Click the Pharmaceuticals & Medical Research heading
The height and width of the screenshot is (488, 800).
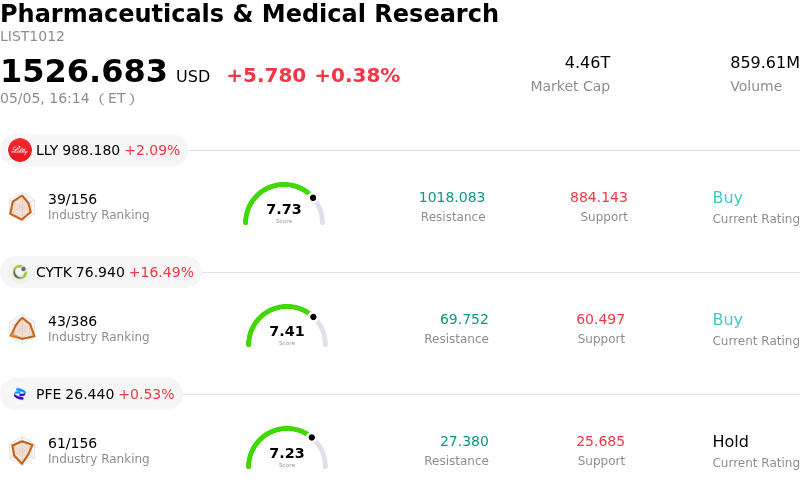(x=249, y=13)
